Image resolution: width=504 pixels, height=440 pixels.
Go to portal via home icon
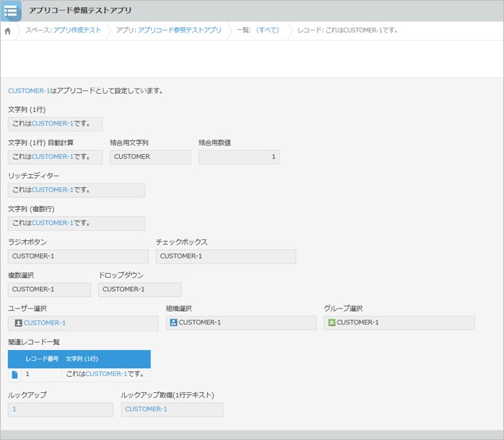point(8,30)
